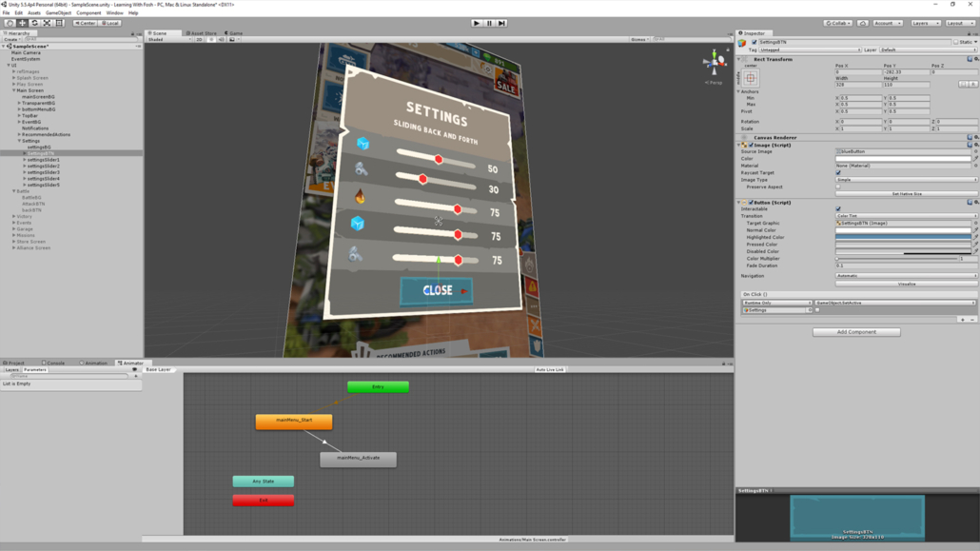Click the anchor presets icon in Rect Transform
The width and height of the screenshot is (980, 551).
[751, 78]
